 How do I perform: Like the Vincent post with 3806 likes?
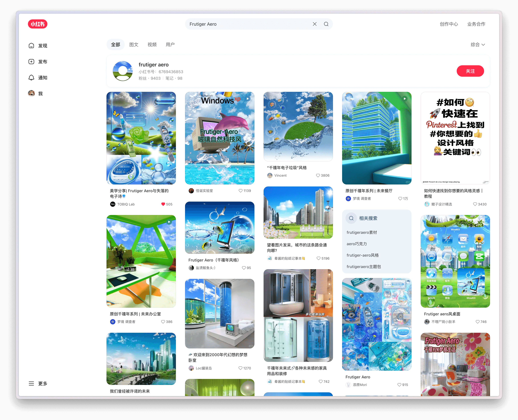pyautogui.click(x=318, y=175)
